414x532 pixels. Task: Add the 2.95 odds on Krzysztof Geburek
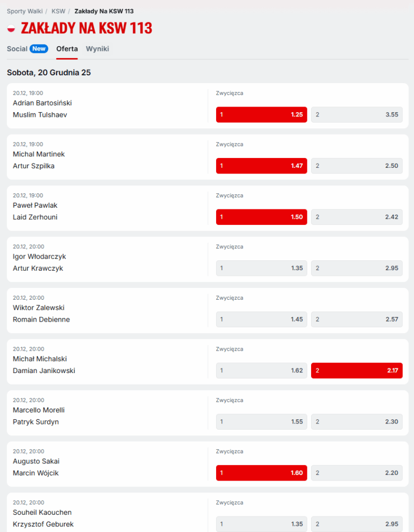356,524
